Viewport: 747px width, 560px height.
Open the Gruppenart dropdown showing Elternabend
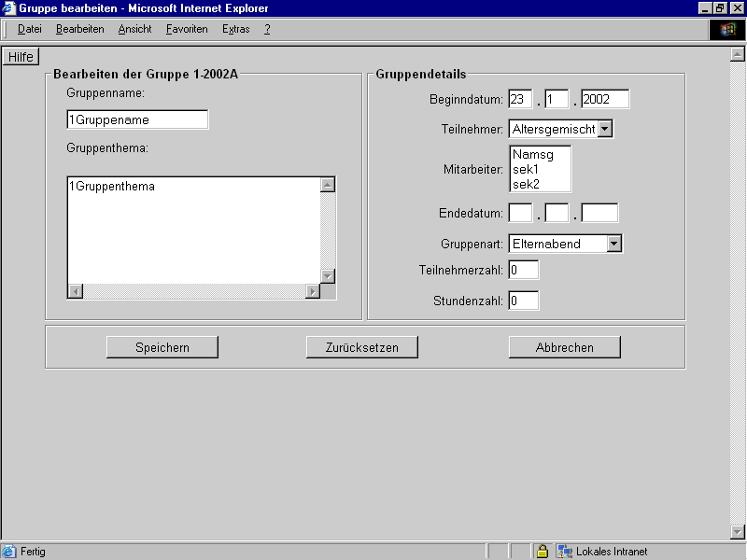tap(613, 243)
